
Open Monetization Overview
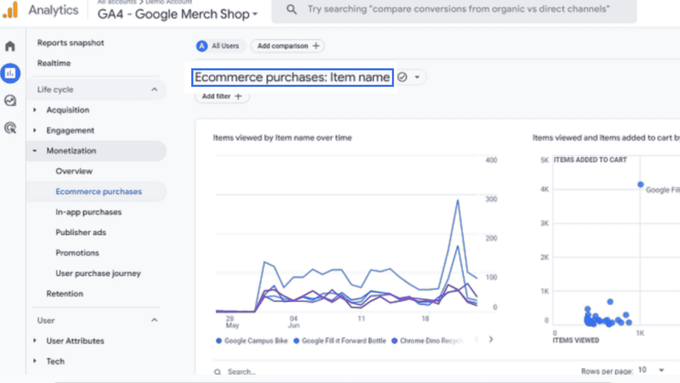74,171
